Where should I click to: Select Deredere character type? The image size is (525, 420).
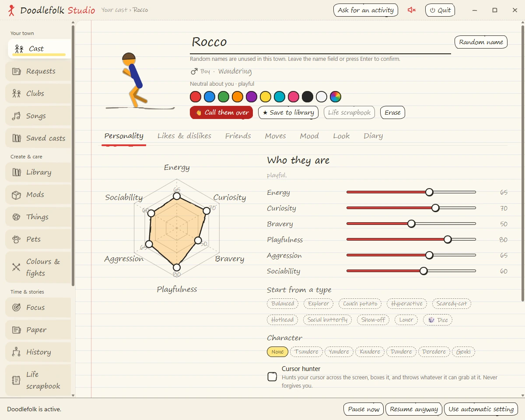coord(434,352)
